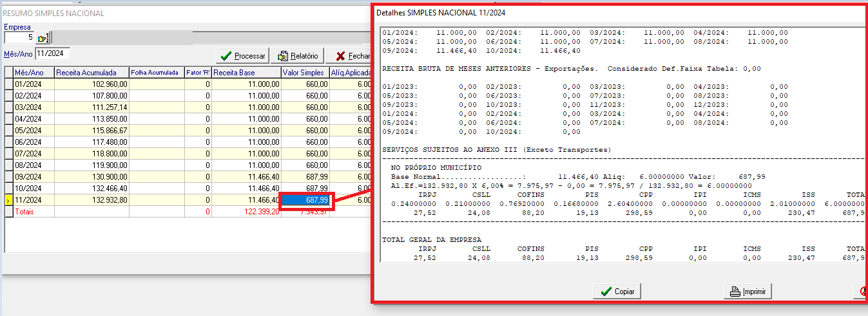
Task: Click Receita Acumulada value 117.480,00
Action: 110,142
